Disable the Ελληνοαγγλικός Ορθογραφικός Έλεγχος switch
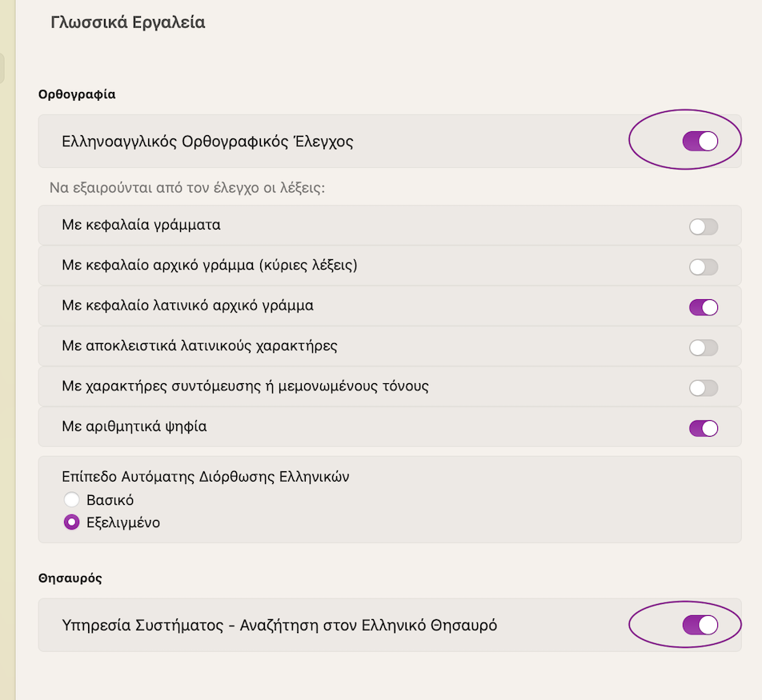The width and height of the screenshot is (762, 700). [700, 142]
